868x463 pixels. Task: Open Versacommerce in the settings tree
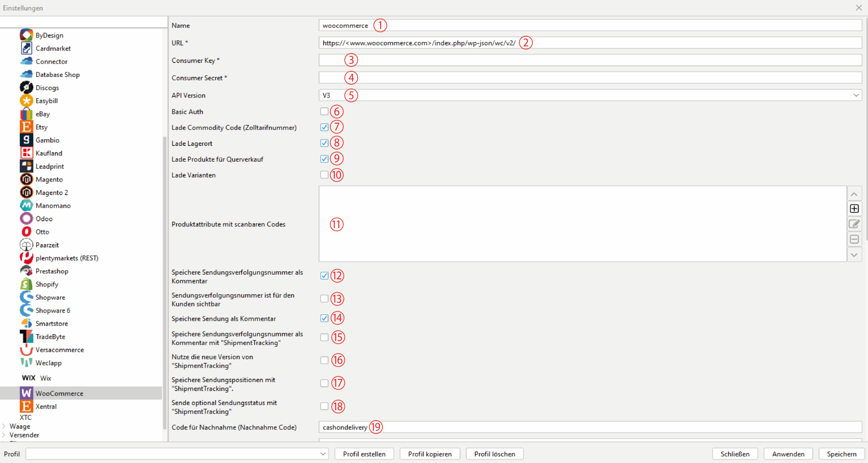tap(60, 350)
